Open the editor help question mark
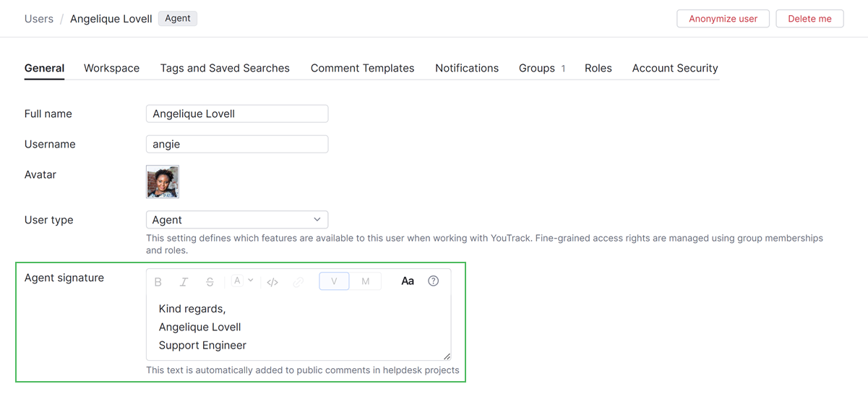The height and width of the screenshot is (397, 868). tap(433, 281)
